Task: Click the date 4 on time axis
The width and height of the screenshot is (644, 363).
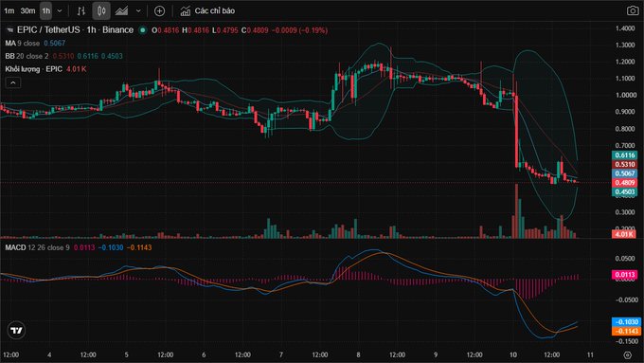Action: pyautogui.click(x=49, y=354)
